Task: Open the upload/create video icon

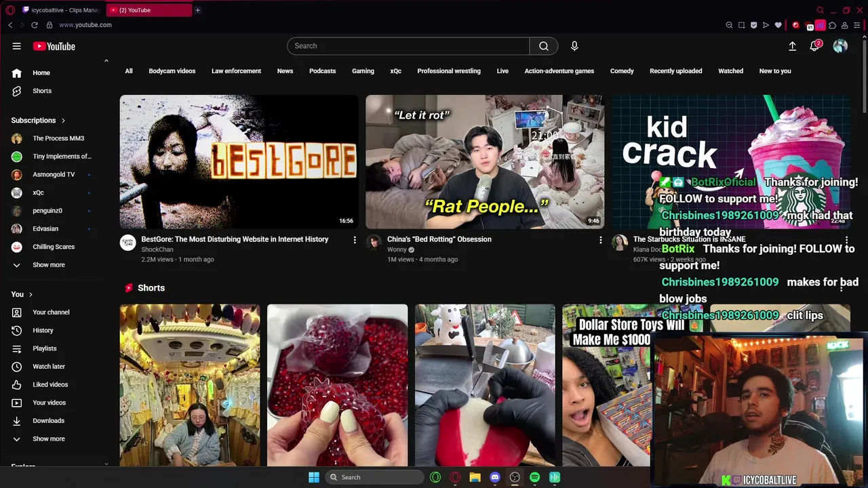Action: pos(792,46)
